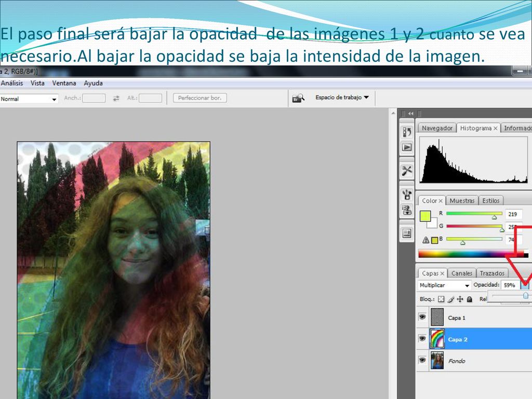Open the Layer Comps panel icon
Screen dimensions: 532x399
[407, 233]
